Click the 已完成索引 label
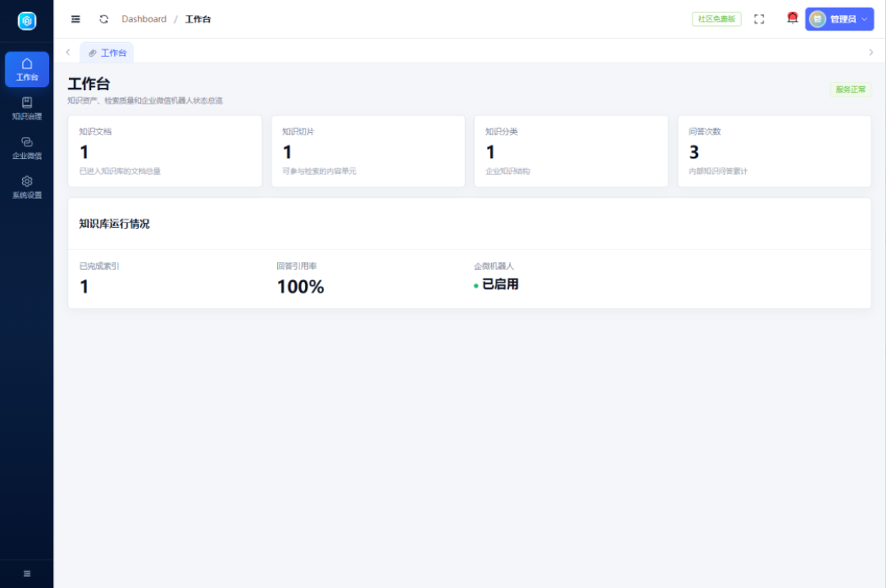 [x=99, y=266]
